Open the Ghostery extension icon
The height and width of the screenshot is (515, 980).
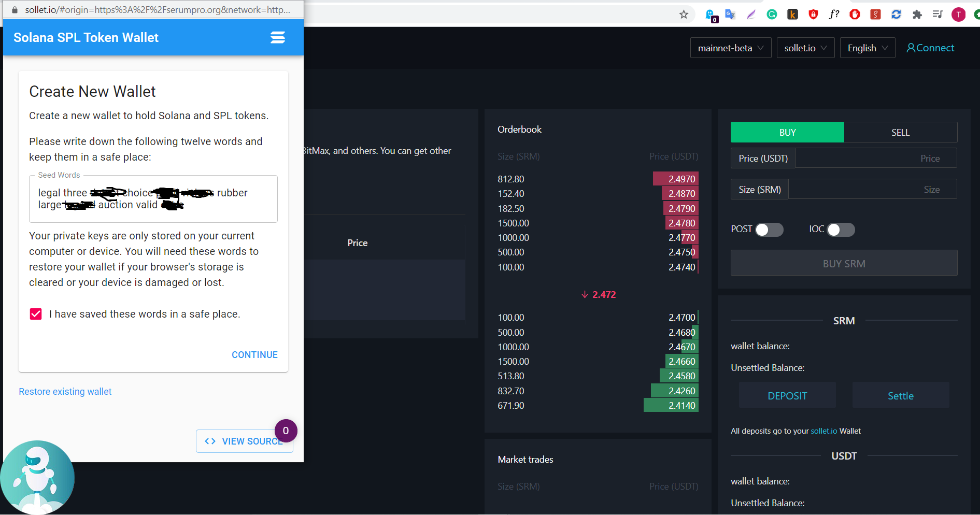click(711, 15)
